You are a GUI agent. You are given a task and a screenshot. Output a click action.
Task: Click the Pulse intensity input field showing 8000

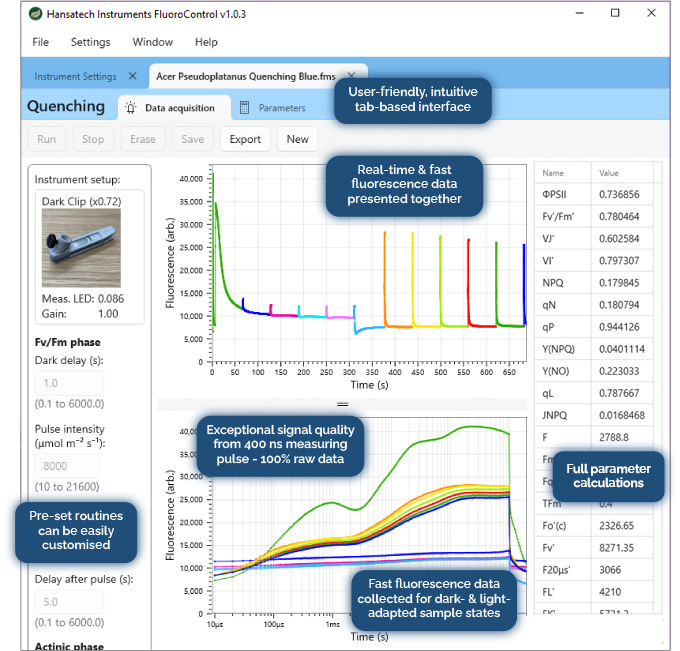pyautogui.click(x=67, y=466)
